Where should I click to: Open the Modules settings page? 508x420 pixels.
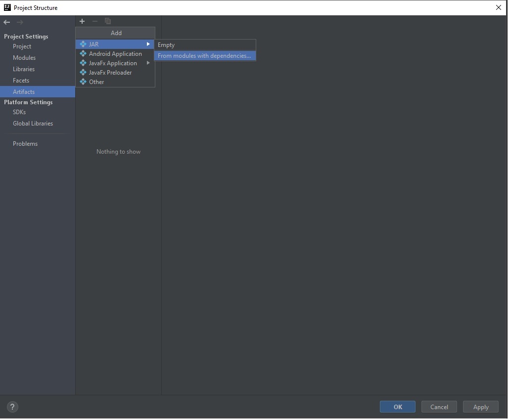[x=24, y=58]
